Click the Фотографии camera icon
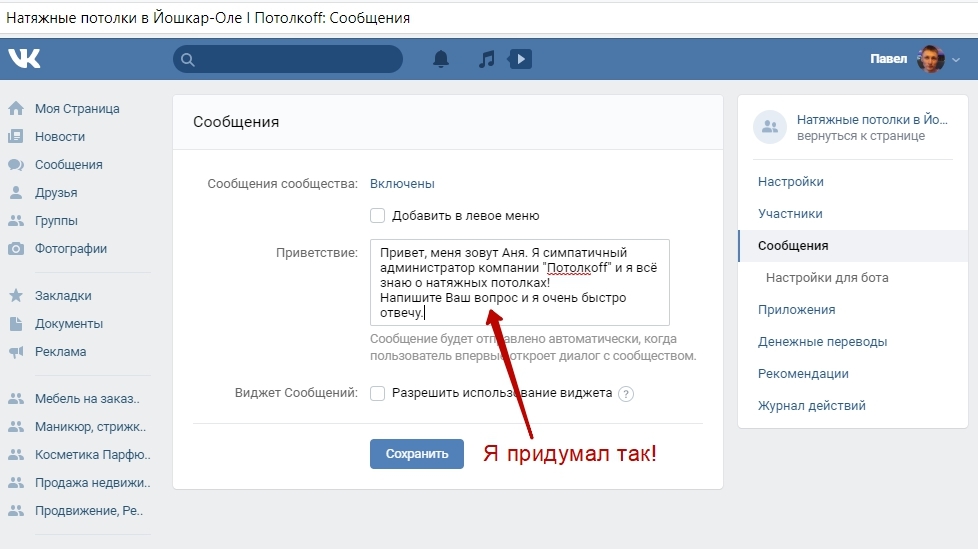 (x=16, y=249)
